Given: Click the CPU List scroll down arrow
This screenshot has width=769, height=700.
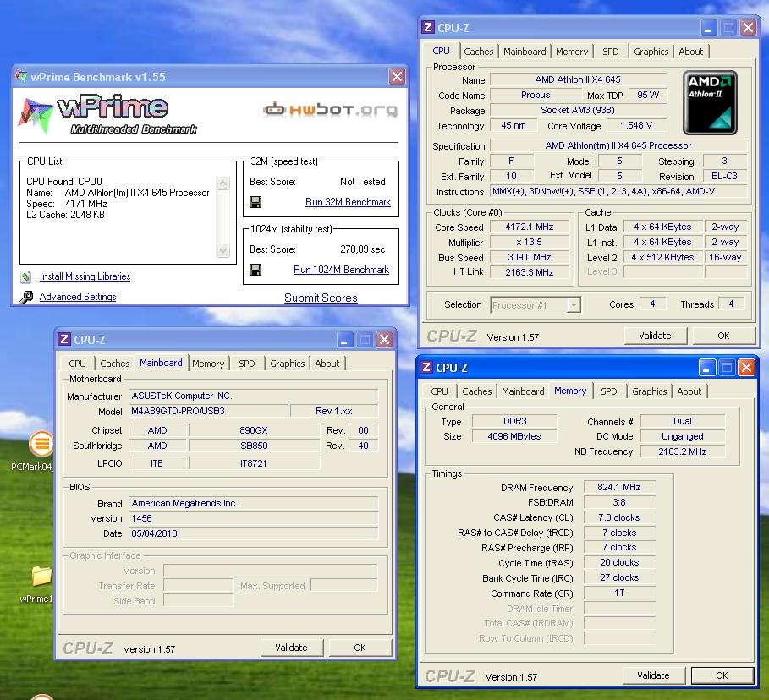Looking at the screenshot, I should point(222,250).
